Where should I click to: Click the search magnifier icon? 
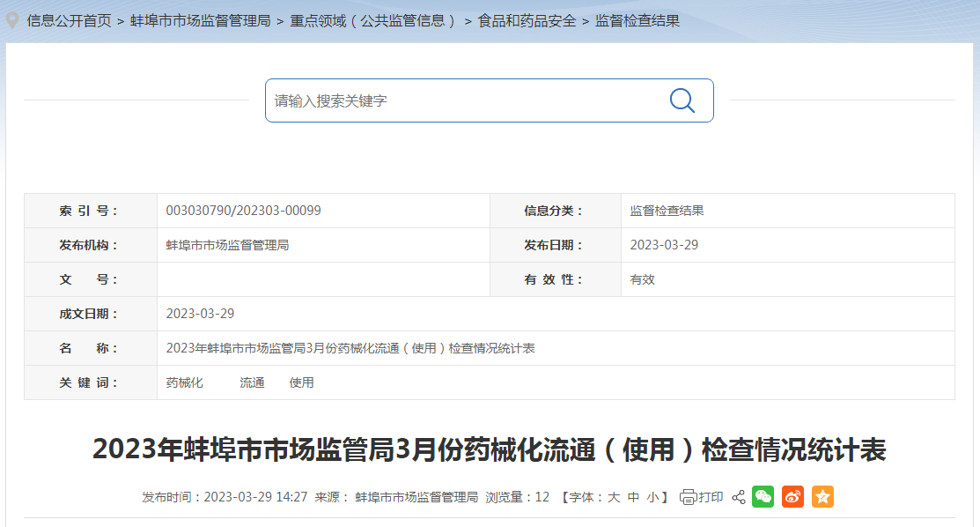click(x=682, y=100)
